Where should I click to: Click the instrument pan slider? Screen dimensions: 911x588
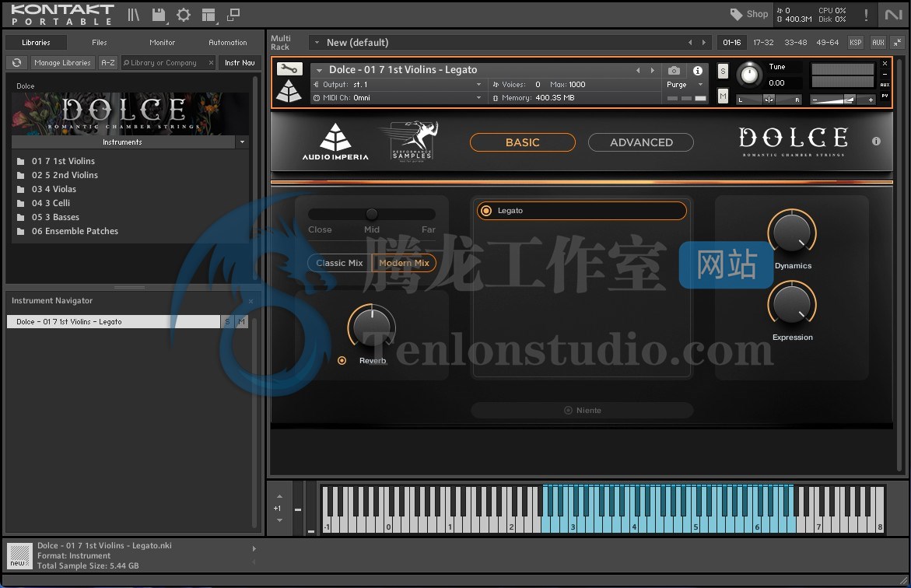[x=769, y=100]
